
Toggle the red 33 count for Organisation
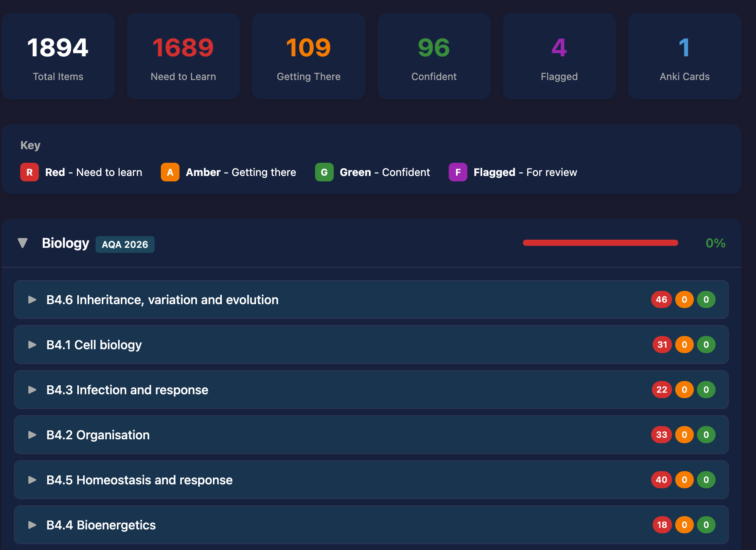[x=662, y=435]
